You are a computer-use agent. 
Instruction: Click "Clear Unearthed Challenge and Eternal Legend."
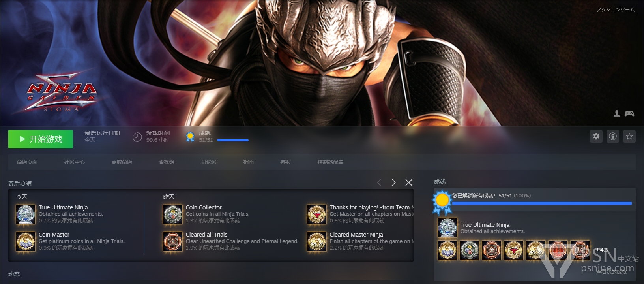[x=242, y=241]
